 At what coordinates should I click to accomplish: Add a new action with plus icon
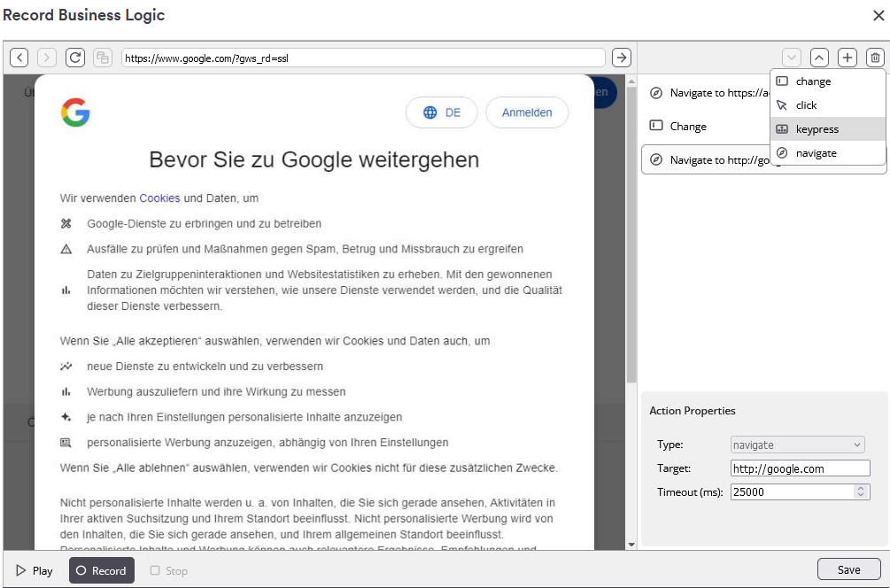[847, 58]
